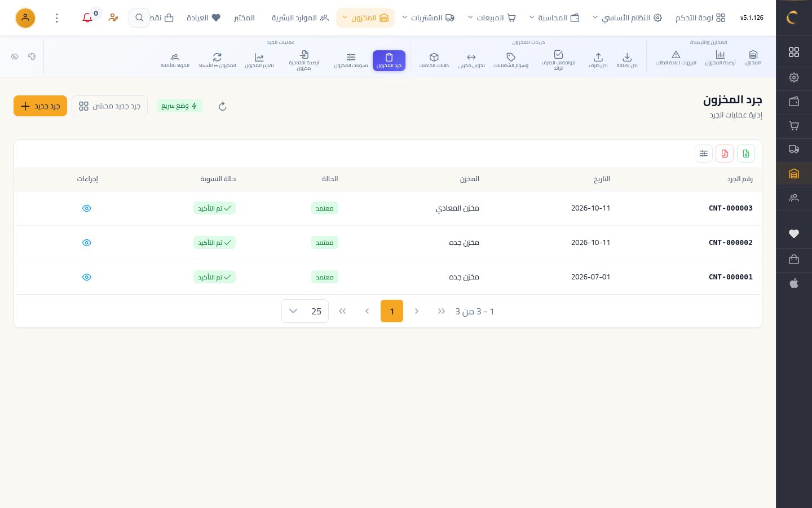
Task: Open notifications bell
Action: (87, 18)
